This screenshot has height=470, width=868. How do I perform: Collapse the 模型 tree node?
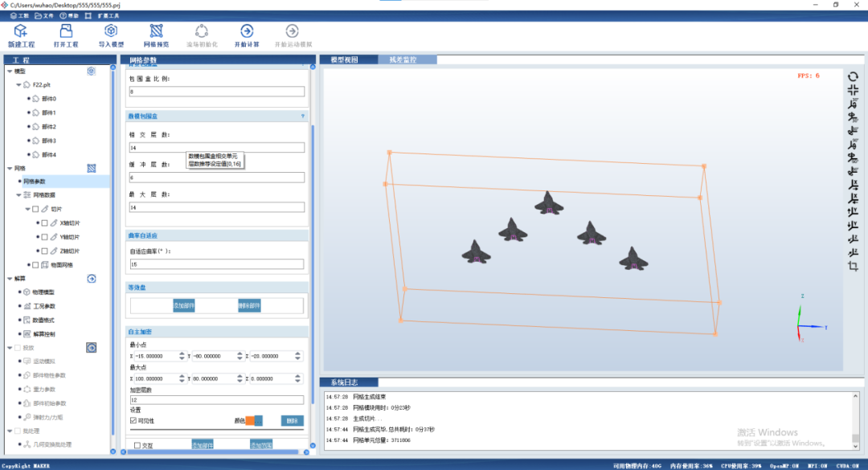click(x=10, y=72)
